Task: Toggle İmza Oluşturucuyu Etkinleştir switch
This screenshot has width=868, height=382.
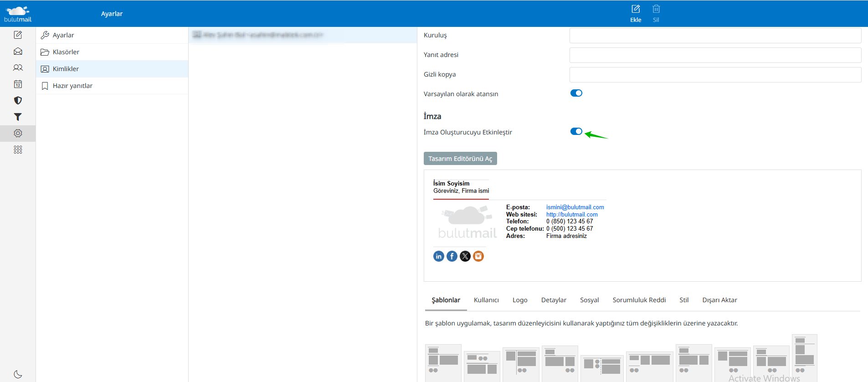Action: (576, 131)
